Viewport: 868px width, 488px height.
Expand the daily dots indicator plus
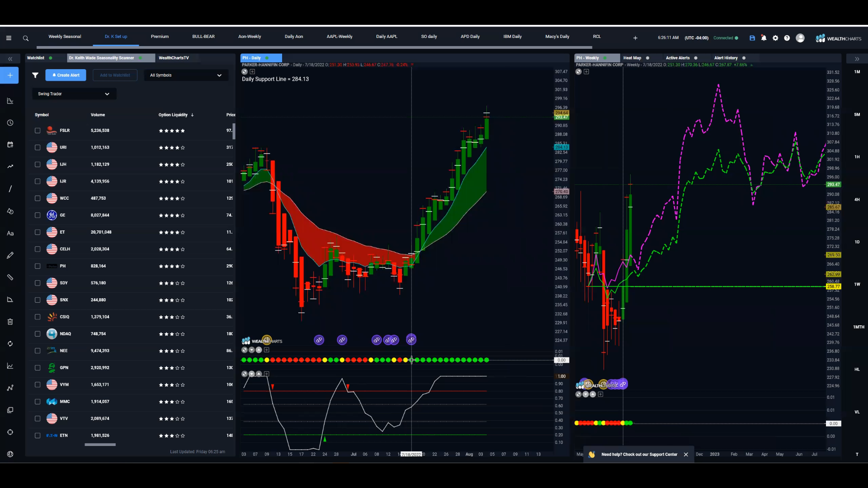[x=267, y=350]
